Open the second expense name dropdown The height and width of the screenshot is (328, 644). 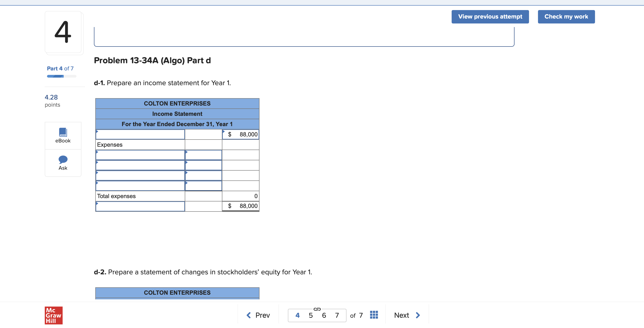140,165
